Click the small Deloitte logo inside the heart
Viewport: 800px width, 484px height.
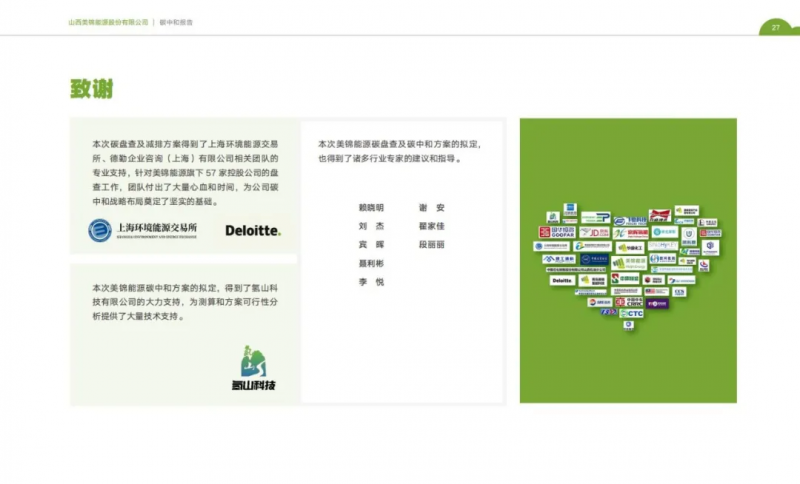(562, 281)
